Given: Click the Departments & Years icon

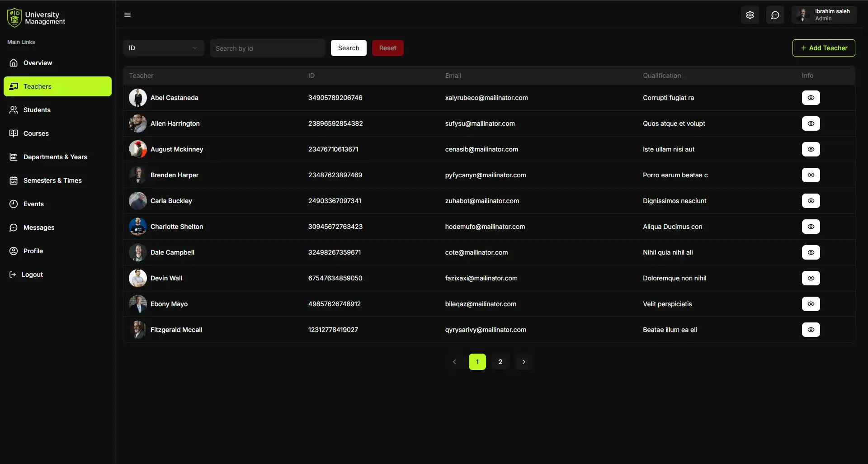Looking at the screenshot, I should [x=14, y=157].
